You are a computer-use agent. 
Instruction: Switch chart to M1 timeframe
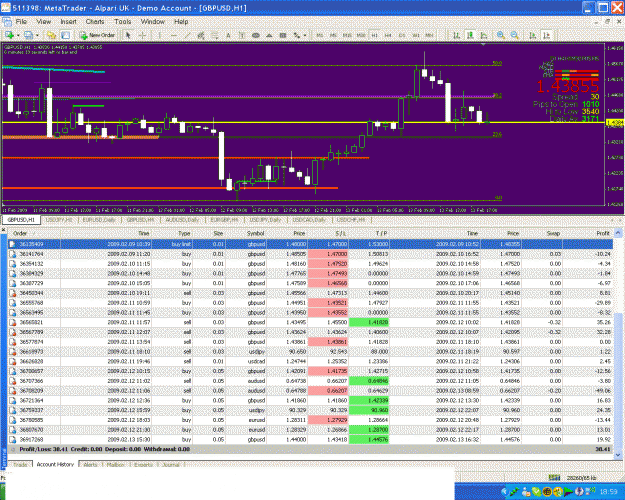[320, 35]
